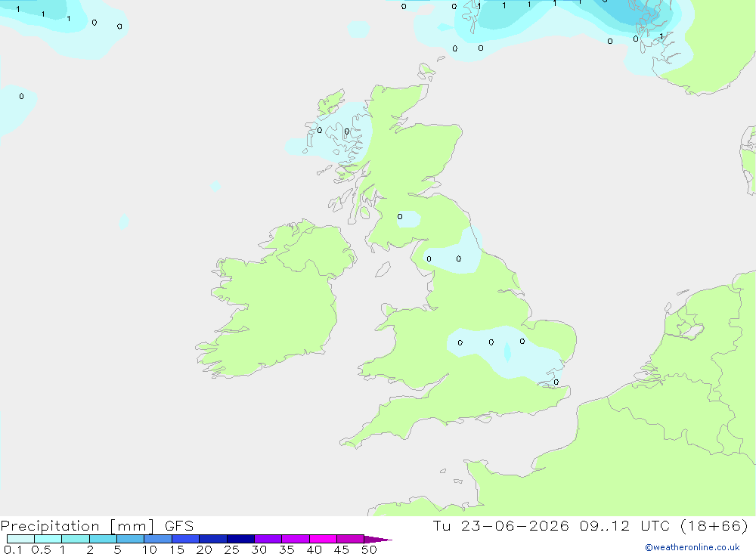The image size is (756, 554).
Task: Click the above-50 mm arrow tip of legend
Action: [379, 540]
